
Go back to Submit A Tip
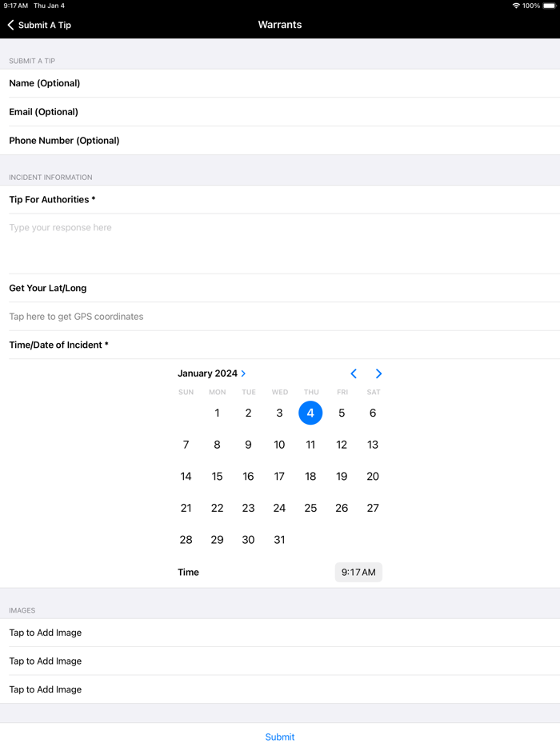[39, 25]
